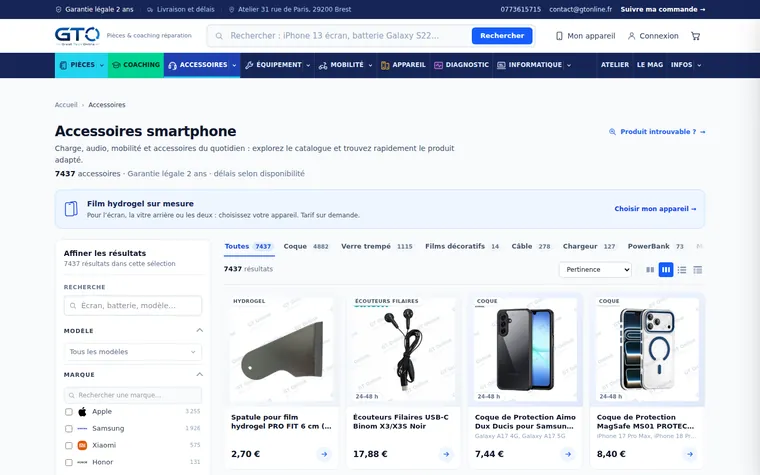Expand the Pièces menu chevron

pyautogui.click(x=102, y=65)
